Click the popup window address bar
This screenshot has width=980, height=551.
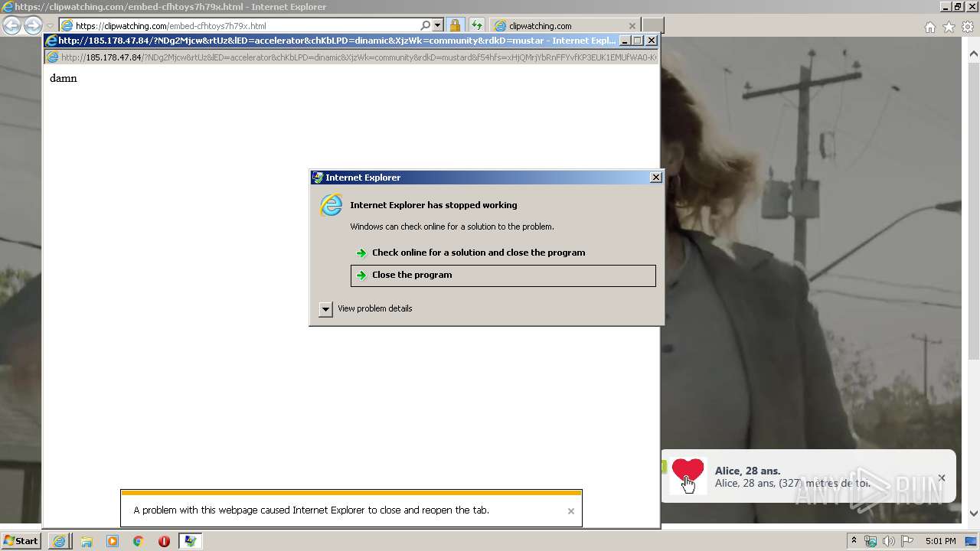(351, 57)
